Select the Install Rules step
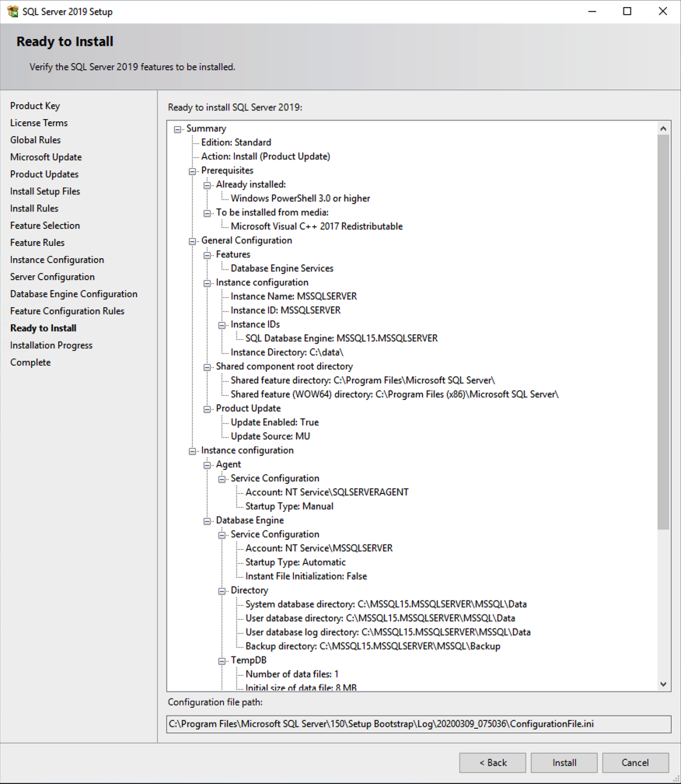 pos(34,208)
